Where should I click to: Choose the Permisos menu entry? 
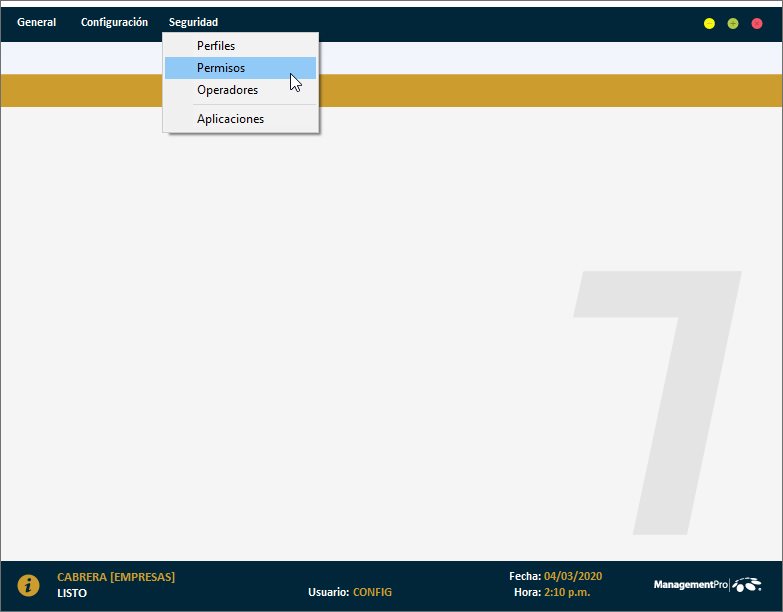[x=240, y=68]
